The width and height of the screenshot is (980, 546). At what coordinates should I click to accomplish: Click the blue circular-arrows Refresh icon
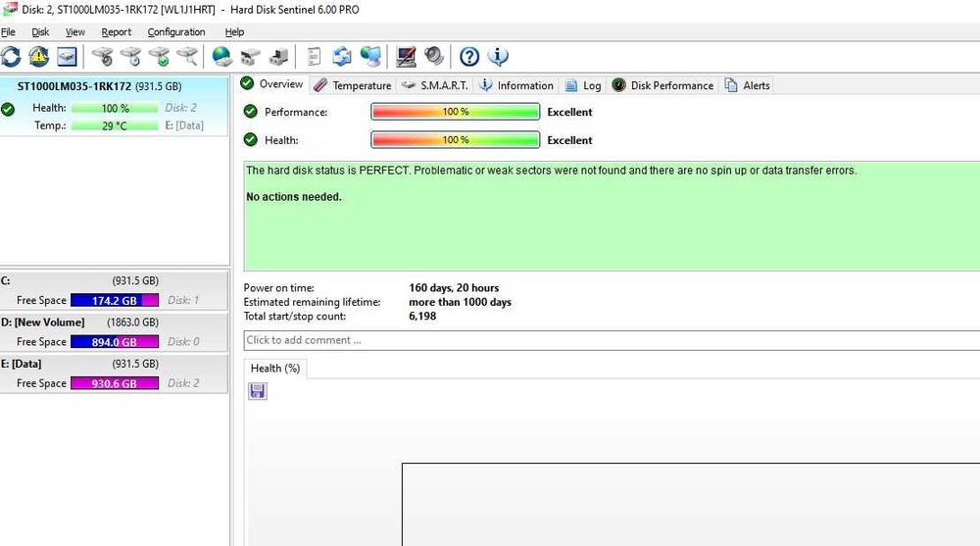pyautogui.click(x=11, y=57)
